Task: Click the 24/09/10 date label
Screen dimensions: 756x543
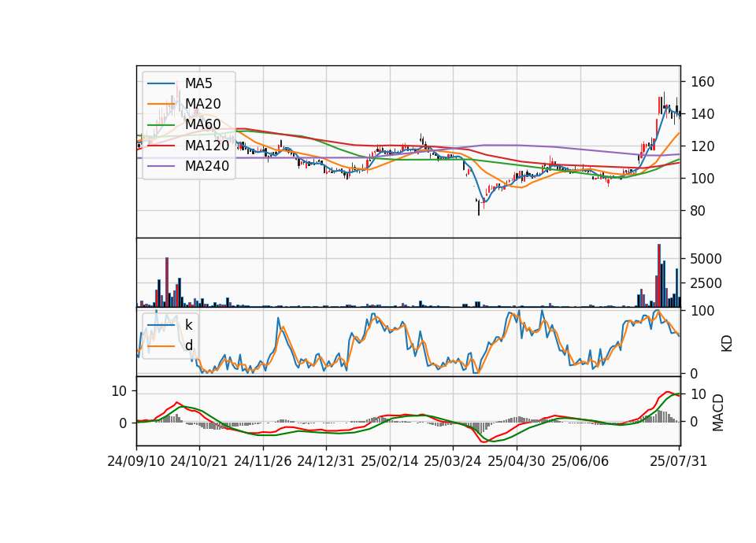Action: (x=136, y=461)
